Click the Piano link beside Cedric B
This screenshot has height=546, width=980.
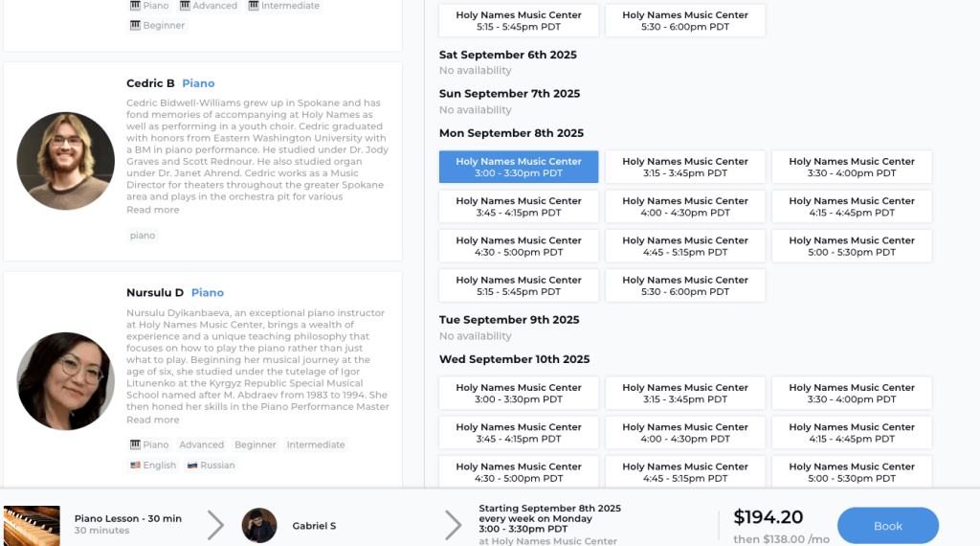point(198,83)
